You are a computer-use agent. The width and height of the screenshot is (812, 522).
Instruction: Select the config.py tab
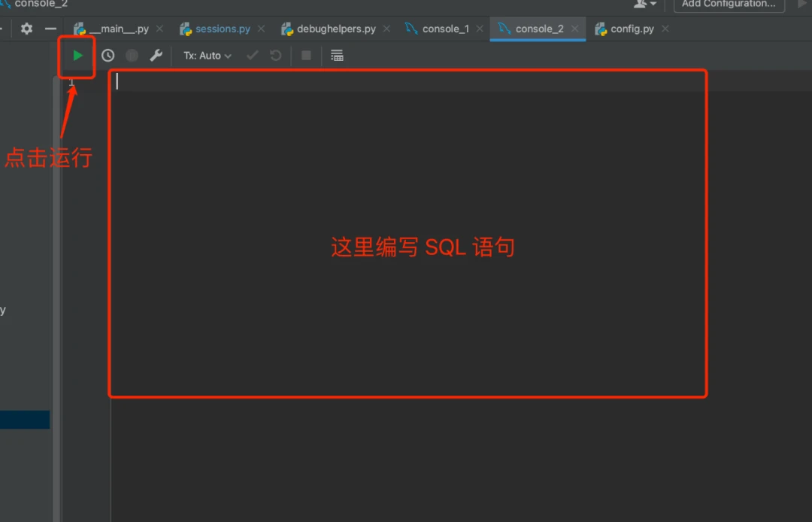(x=632, y=29)
